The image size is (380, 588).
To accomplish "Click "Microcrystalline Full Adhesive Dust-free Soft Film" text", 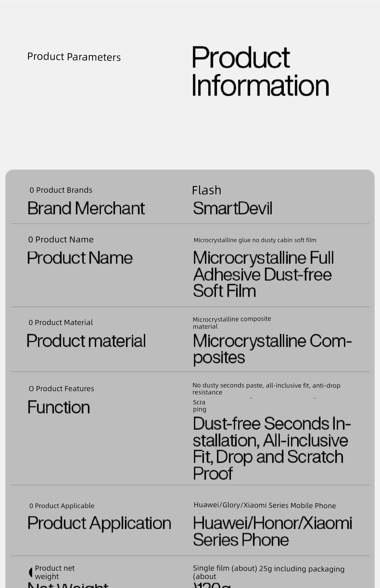I will point(263,274).
